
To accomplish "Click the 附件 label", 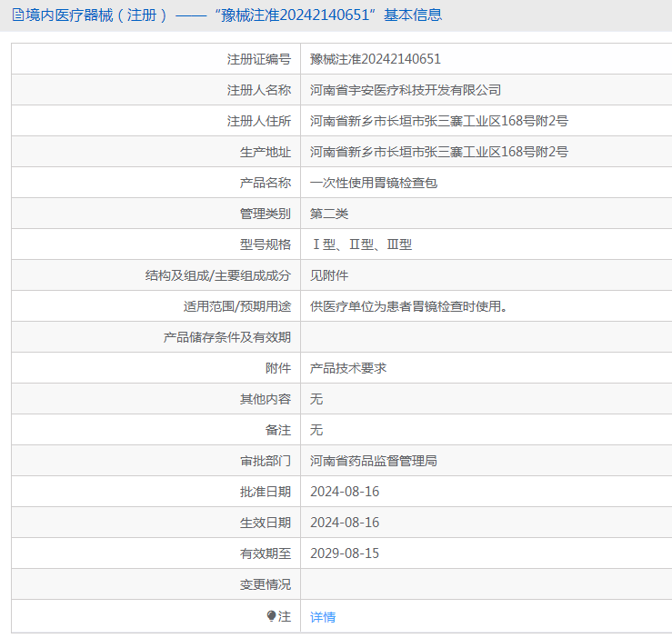I will pyautogui.click(x=278, y=368).
